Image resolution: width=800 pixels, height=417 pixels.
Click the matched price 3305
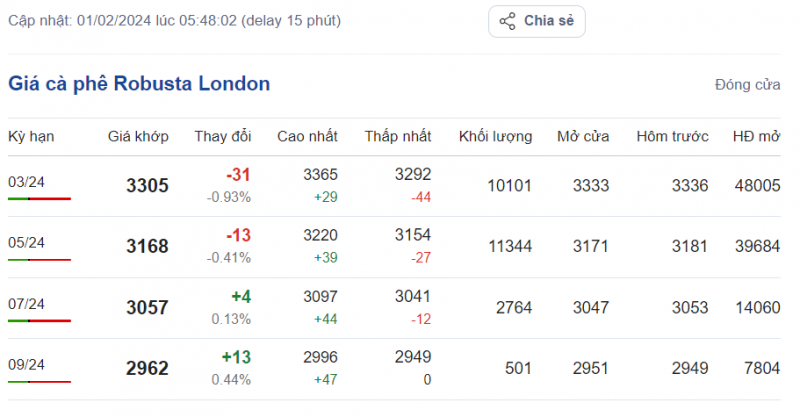(147, 185)
